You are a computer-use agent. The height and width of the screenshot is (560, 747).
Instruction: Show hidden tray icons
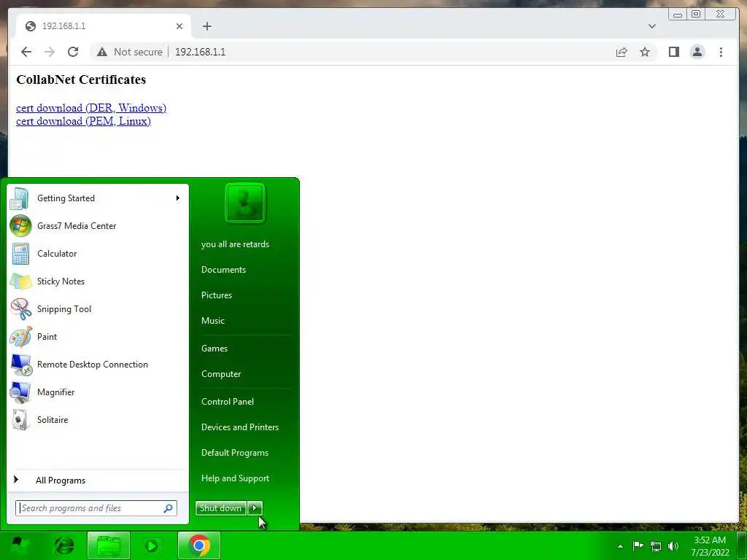620,546
